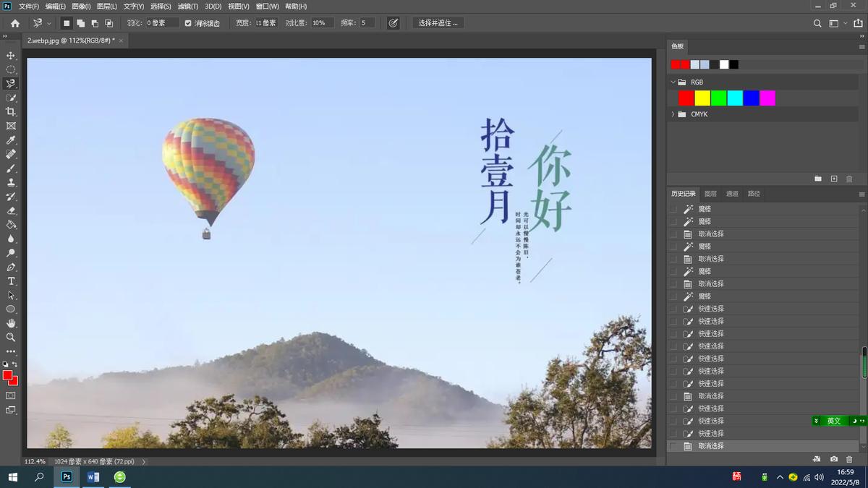868x488 pixels.
Task: Select the Crop tool
Action: pyautogui.click(x=11, y=112)
